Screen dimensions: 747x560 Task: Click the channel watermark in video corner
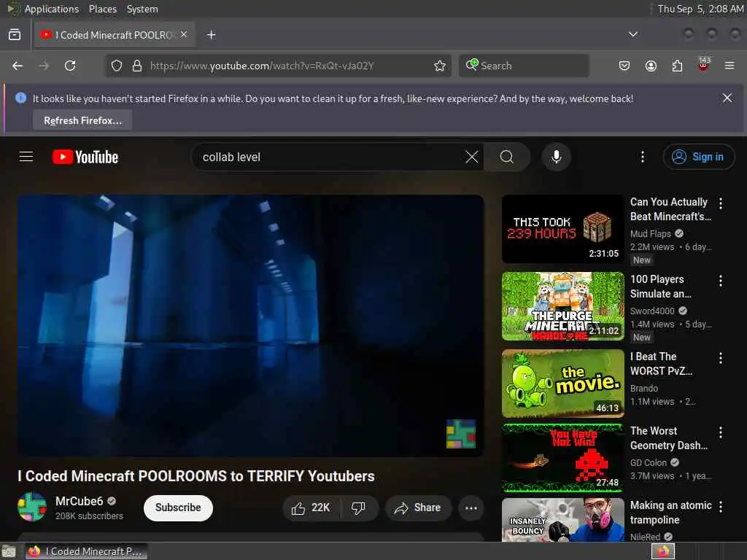point(461,434)
